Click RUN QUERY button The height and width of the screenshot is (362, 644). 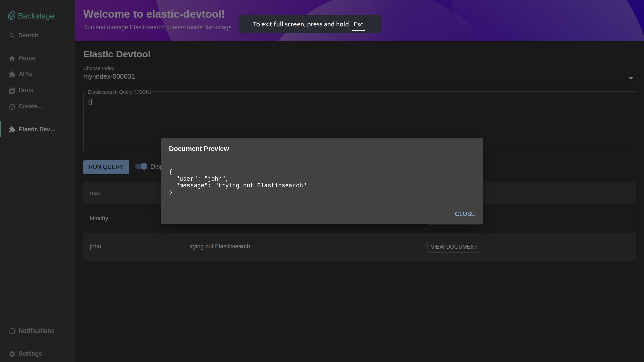(106, 167)
